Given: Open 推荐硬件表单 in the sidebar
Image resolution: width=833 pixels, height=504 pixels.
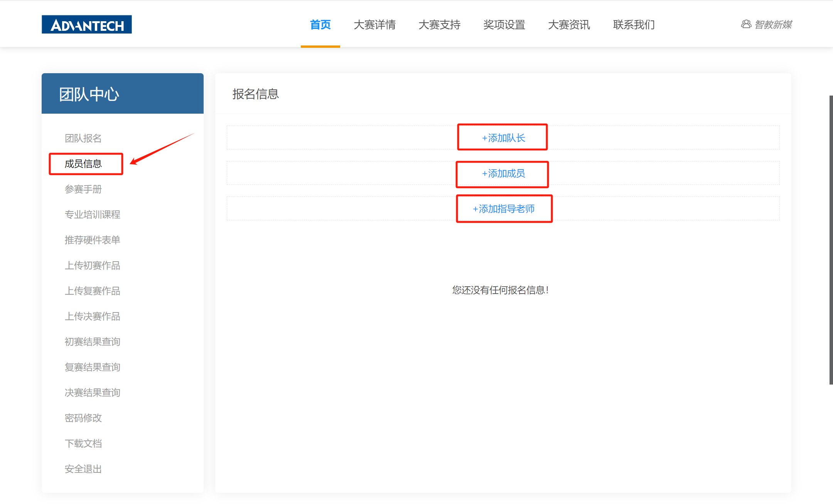Looking at the screenshot, I should pyautogui.click(x=92, y=240).
